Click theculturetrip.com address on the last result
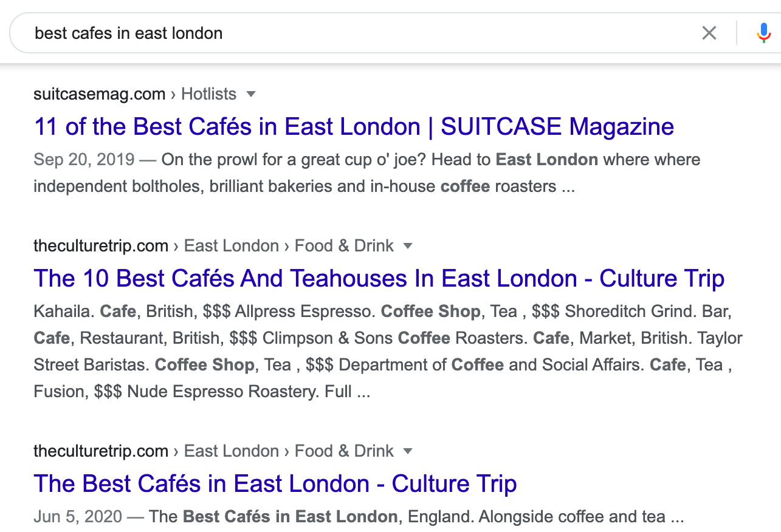781x532 pixels. [101, 451]
